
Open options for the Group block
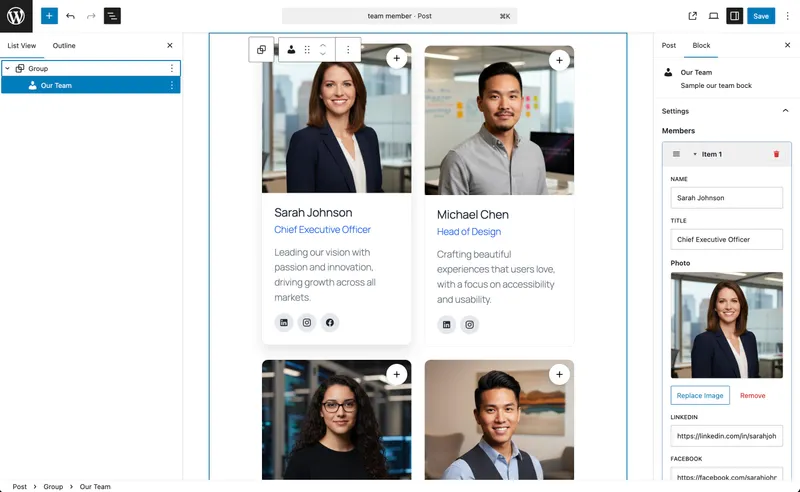click(172, 68)
